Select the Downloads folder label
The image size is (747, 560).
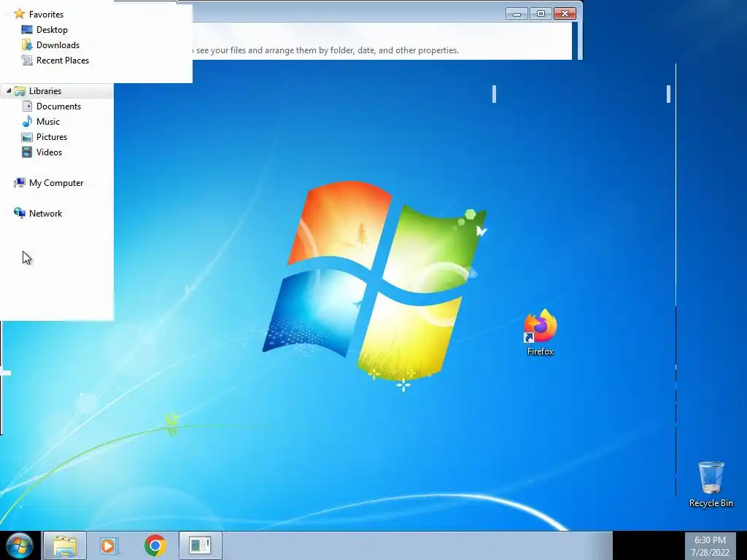[x=58, y=44]
